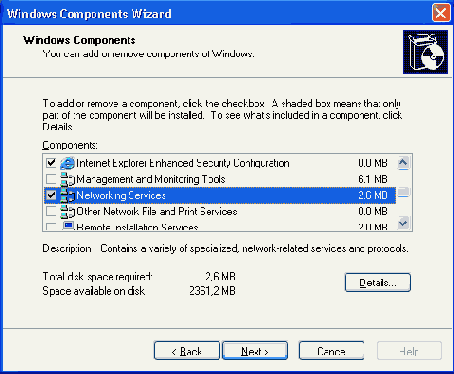Select Management and Monitoring Tools row label

(151, 179)
